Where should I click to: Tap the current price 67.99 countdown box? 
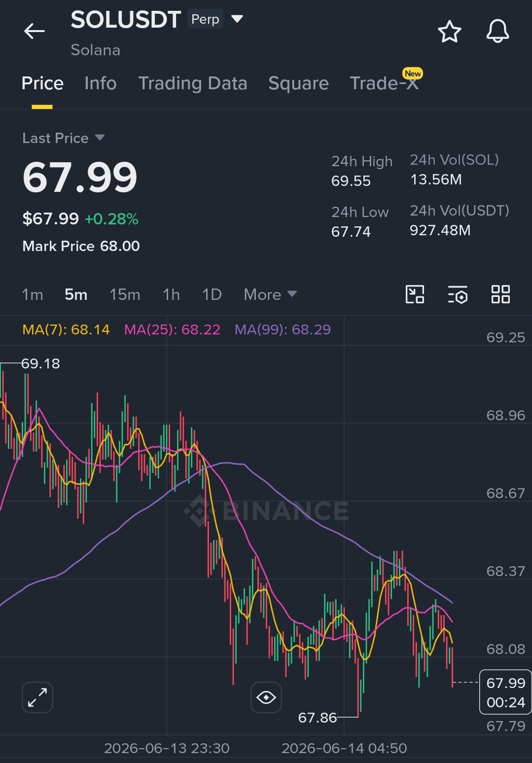505,692
